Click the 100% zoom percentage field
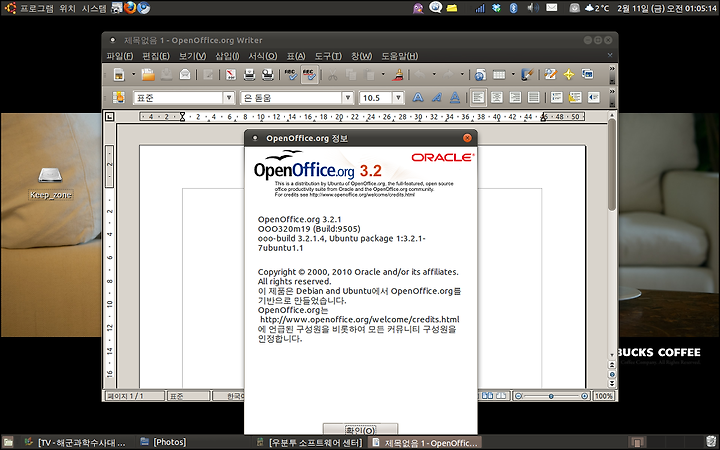Image resolution: width=720 pixels, height=450 pixels. point(604,396)
